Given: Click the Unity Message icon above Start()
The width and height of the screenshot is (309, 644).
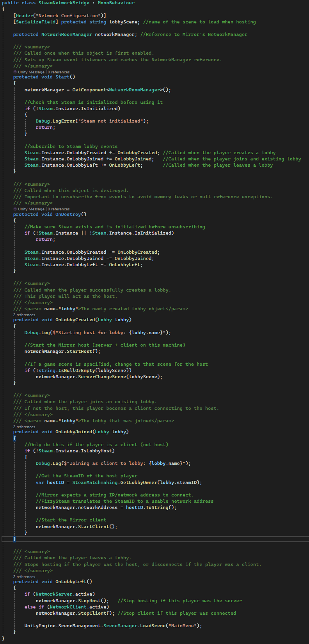Looking at the screenshot, I should 15,72.
